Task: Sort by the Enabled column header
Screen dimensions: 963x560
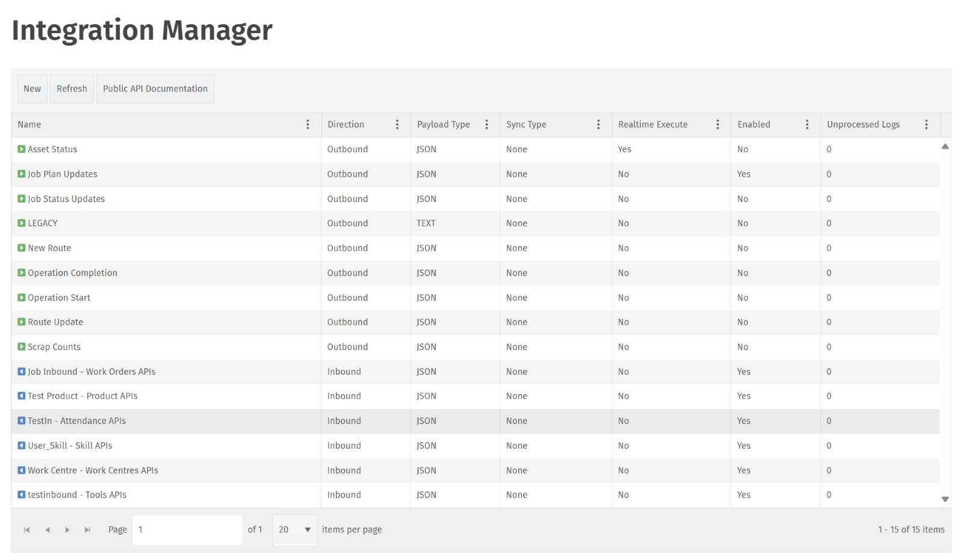Action: (754, 125)
